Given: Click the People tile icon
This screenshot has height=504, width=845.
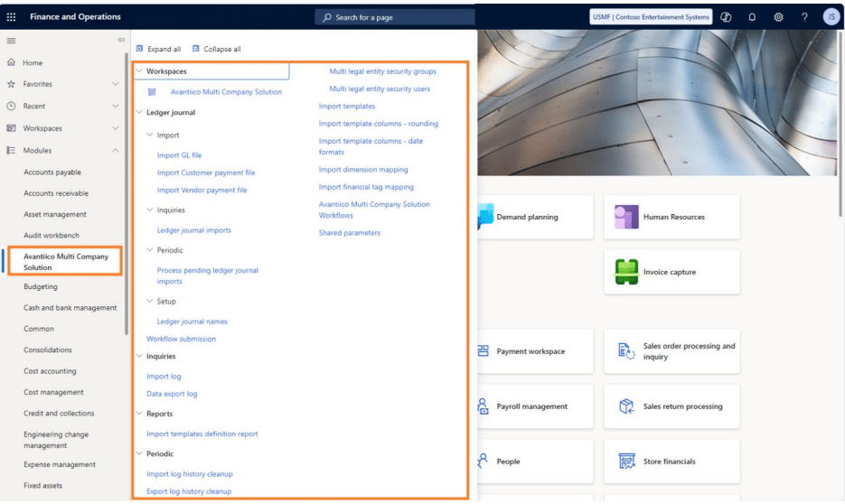Looking at the screenshot, I should (483, 461).
